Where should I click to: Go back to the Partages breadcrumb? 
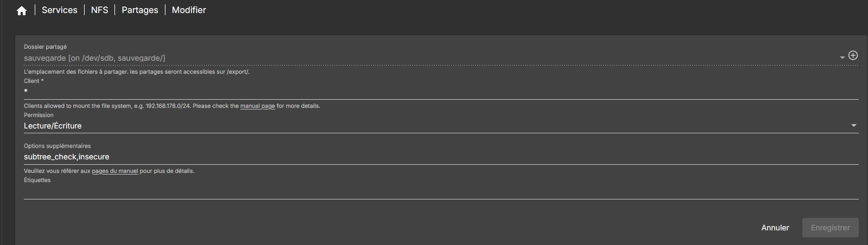pyautogui.click(x=140, y=10)
